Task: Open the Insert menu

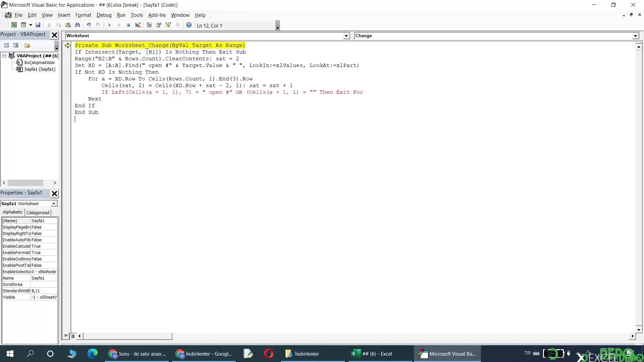Action: click(x=64, y=15)
